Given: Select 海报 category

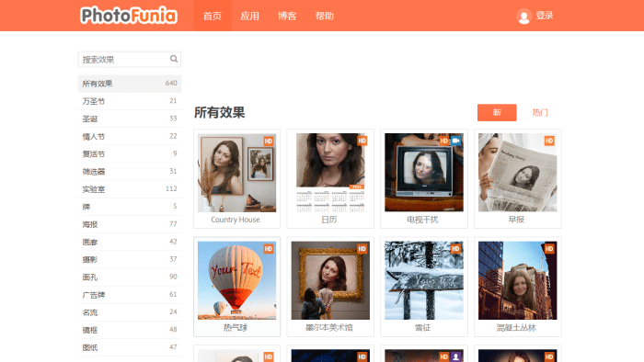Looking at the screenshot, I should (x=130, y=224).
